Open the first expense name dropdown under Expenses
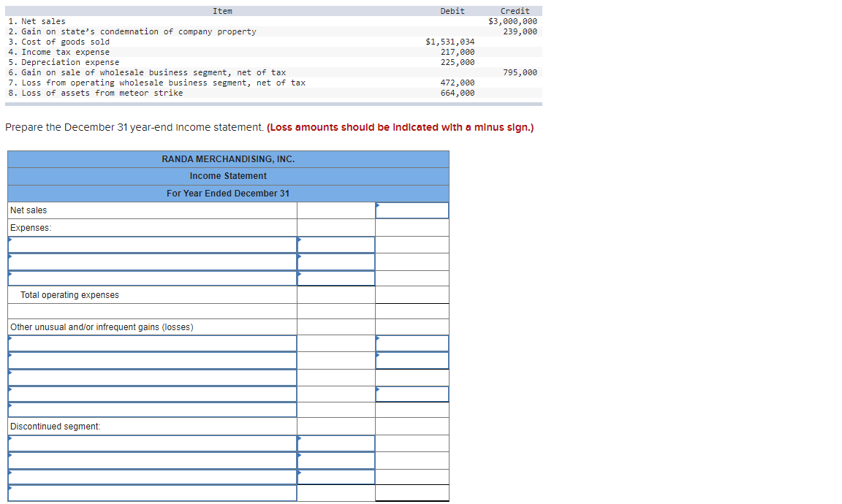The width and height of the screenshot is (842, 504). click(x=153, y=245)
